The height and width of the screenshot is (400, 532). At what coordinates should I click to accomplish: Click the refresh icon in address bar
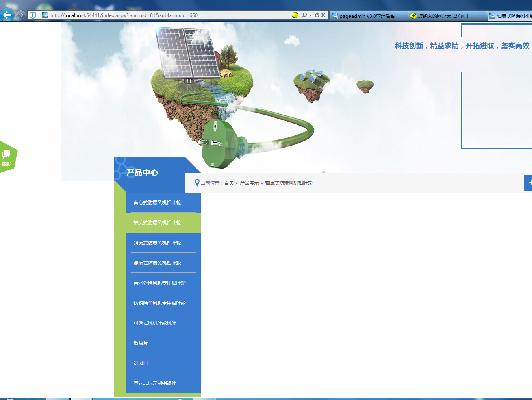317,15
